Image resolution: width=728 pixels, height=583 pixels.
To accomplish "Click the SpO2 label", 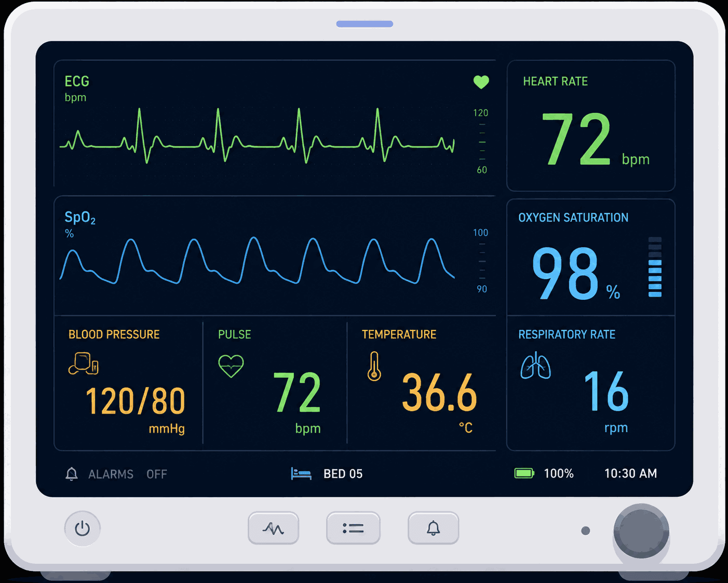I will click(80, 218).
